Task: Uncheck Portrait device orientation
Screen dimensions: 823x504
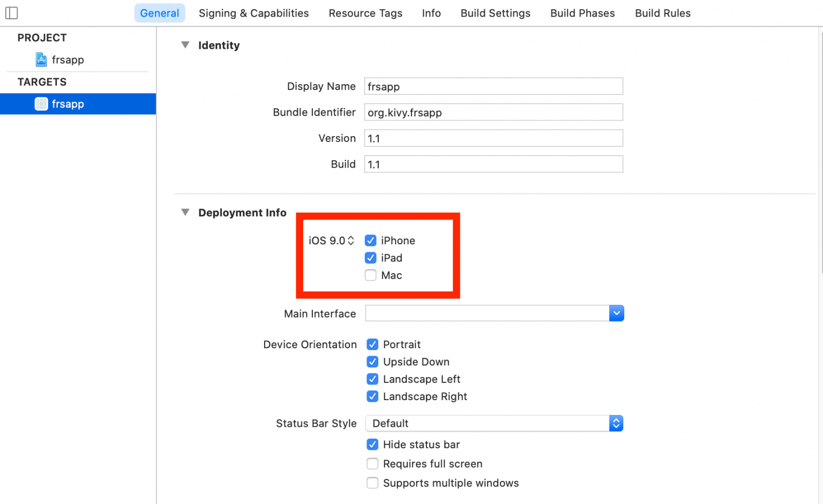Action: coord(372,344)
